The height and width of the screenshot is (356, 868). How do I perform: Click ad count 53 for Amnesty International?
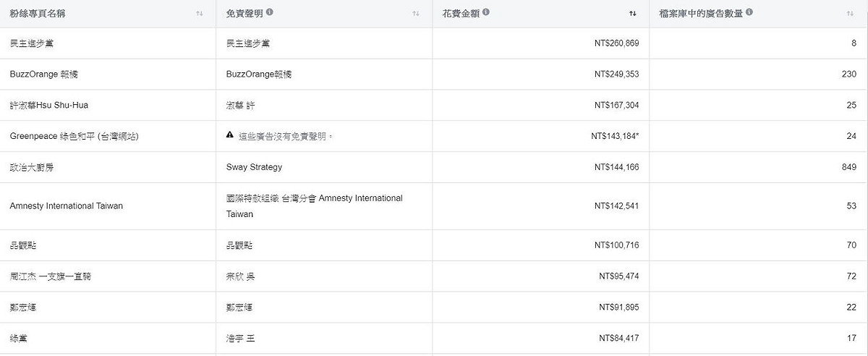851,206
